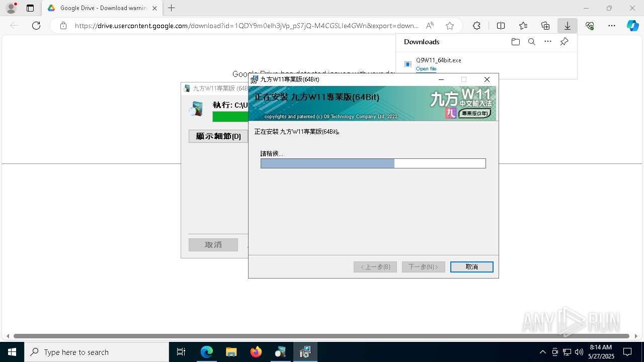
Task: Launch the Copilot sidebar
Action: point(632,26)
